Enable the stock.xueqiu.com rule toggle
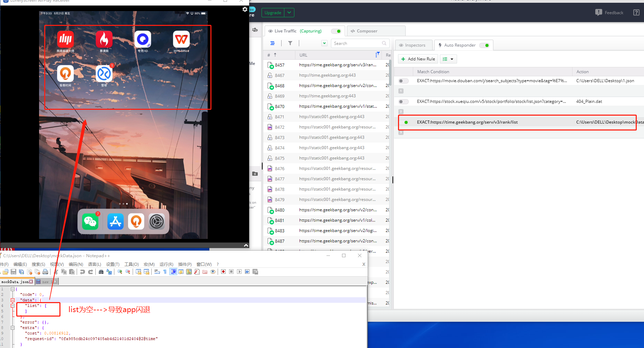644x348 pixels. (403, 101)
